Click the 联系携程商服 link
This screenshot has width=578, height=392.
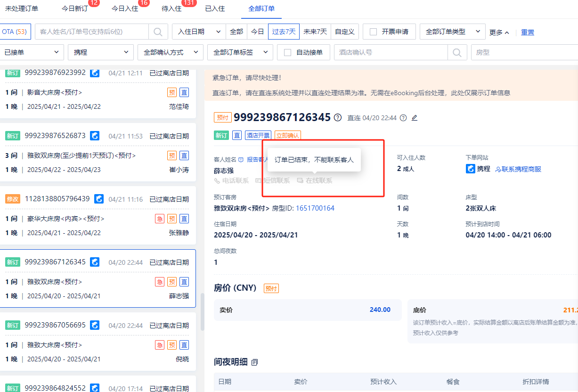[518, 169]
